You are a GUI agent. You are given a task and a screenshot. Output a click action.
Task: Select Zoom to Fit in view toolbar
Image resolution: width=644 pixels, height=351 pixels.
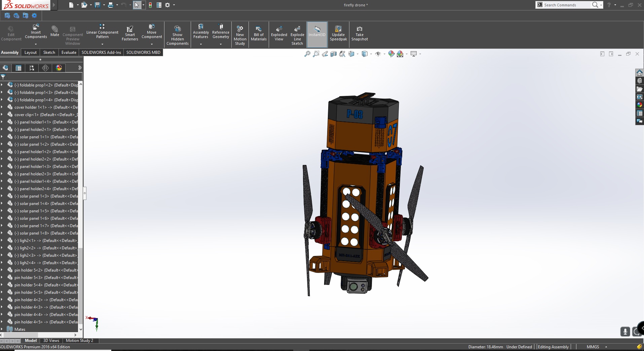(x=307, y=54)
